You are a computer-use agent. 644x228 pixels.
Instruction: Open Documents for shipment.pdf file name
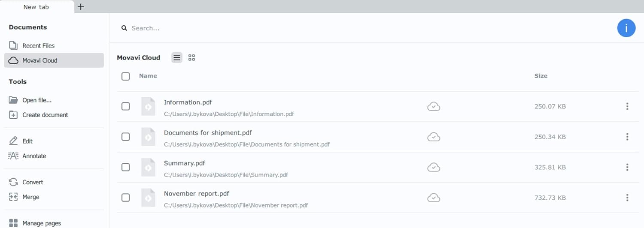pyautogui.click(x=208, y=133)
